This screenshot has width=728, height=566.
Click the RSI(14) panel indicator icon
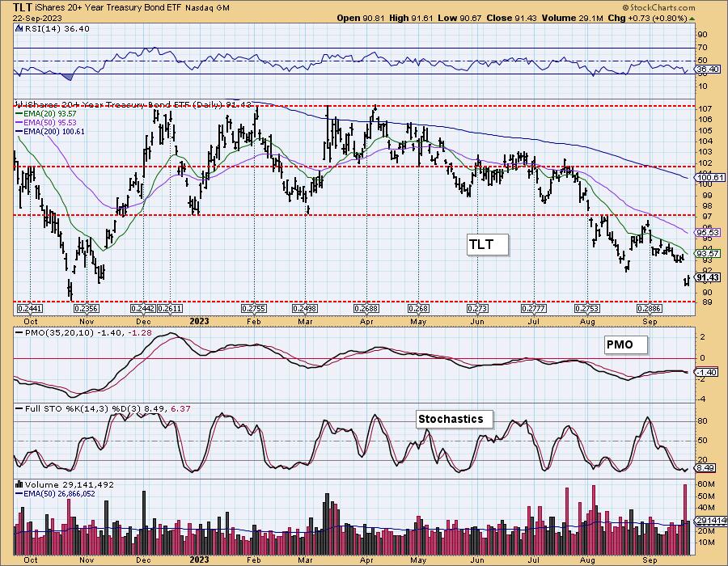pyautogui.click(x=18, y=28)
